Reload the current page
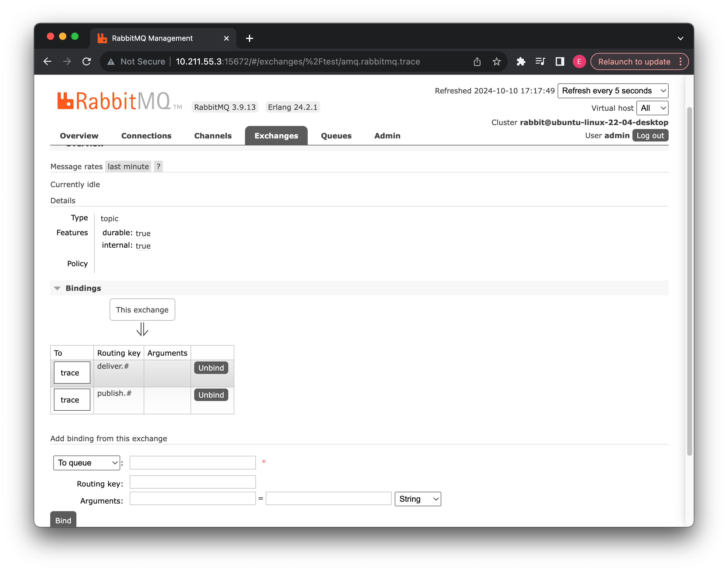Screen dimensions: 728x572 [x=87, y=62]
